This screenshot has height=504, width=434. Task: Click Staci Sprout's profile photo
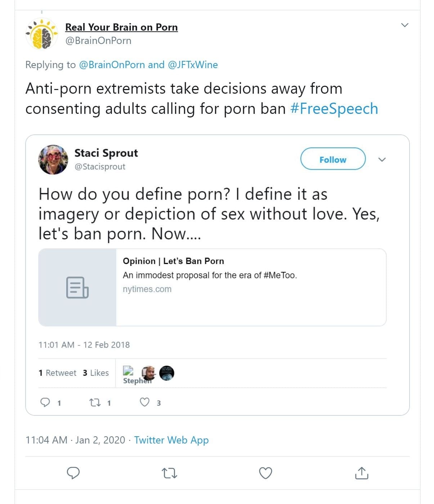53,160
